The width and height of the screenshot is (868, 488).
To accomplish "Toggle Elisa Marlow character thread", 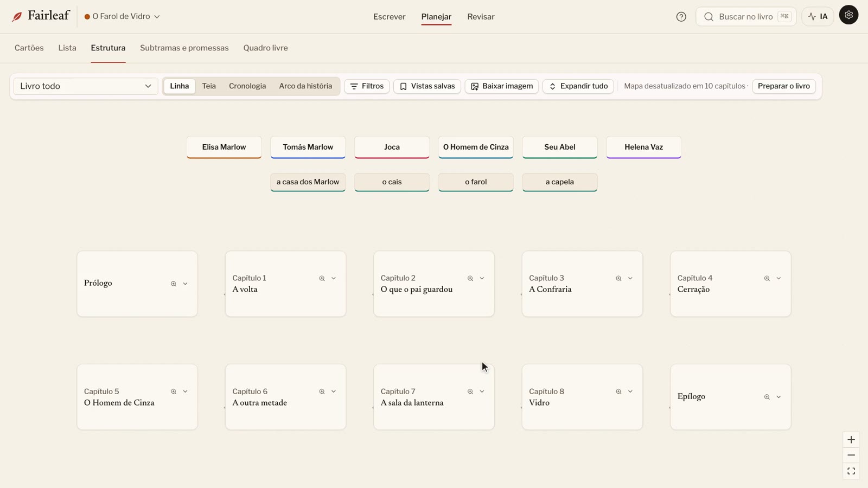I will (x=224, y=147).
